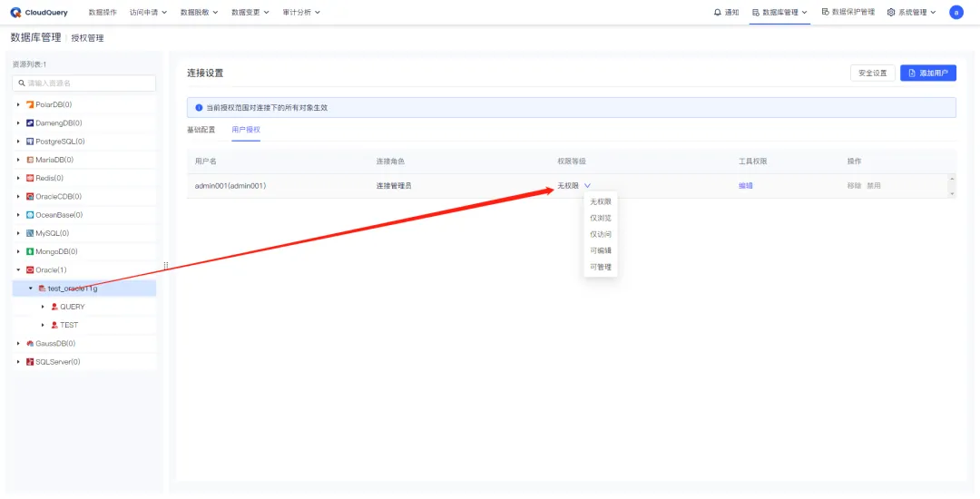Click the 安全设置 button
This screenshot has width=980, height=499.
click(x=872, y=73)
